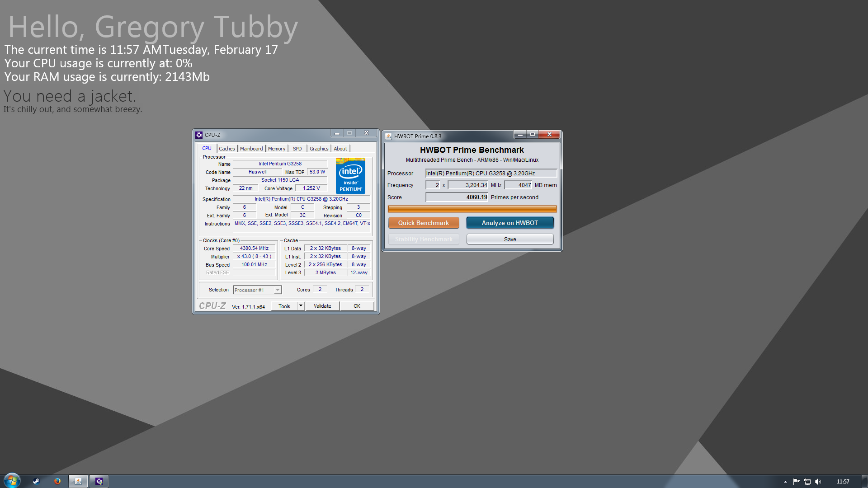The height and width of the screenshot is (488, 868).
Task: Open the About tab
Action: (x=340, y=149)
